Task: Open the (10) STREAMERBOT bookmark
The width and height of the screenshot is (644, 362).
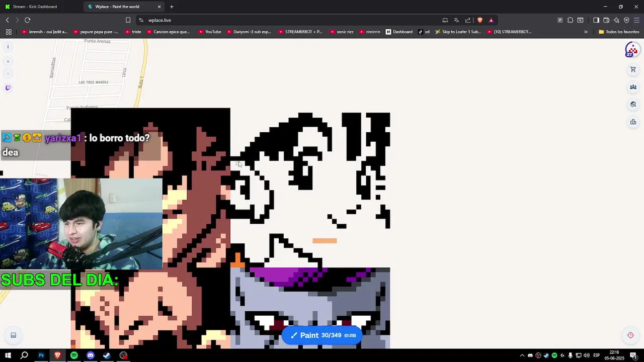Action: tap(509, 32)
